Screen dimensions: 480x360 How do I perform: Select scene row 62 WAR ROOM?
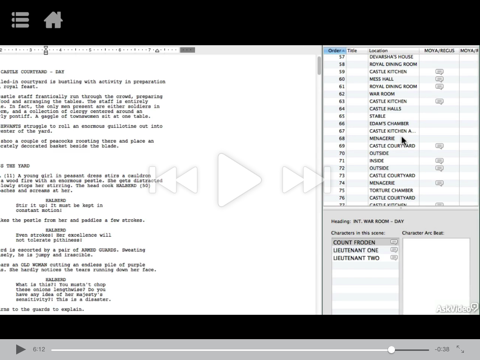(x=401, y=94)
